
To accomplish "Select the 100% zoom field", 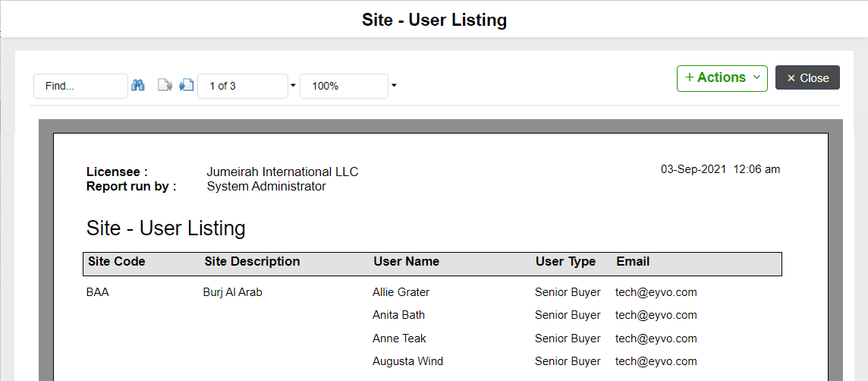I will click(344, 87).
